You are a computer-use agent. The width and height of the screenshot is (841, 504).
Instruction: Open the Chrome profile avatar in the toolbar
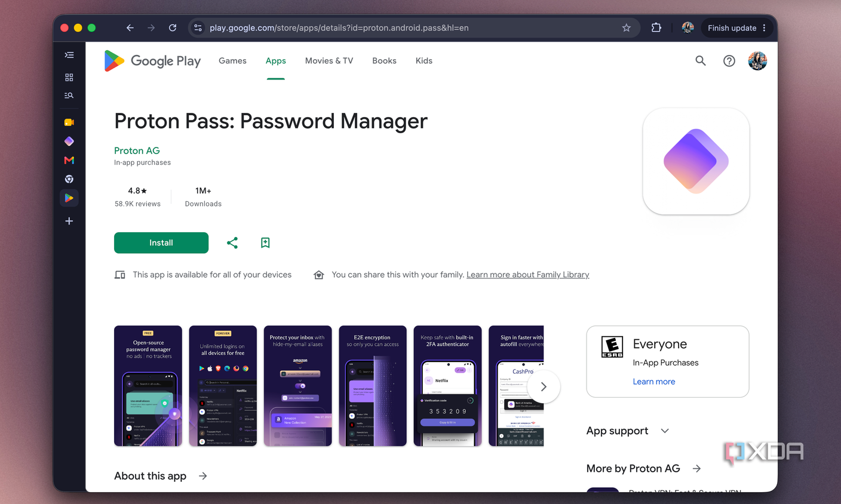pos(687,28)
